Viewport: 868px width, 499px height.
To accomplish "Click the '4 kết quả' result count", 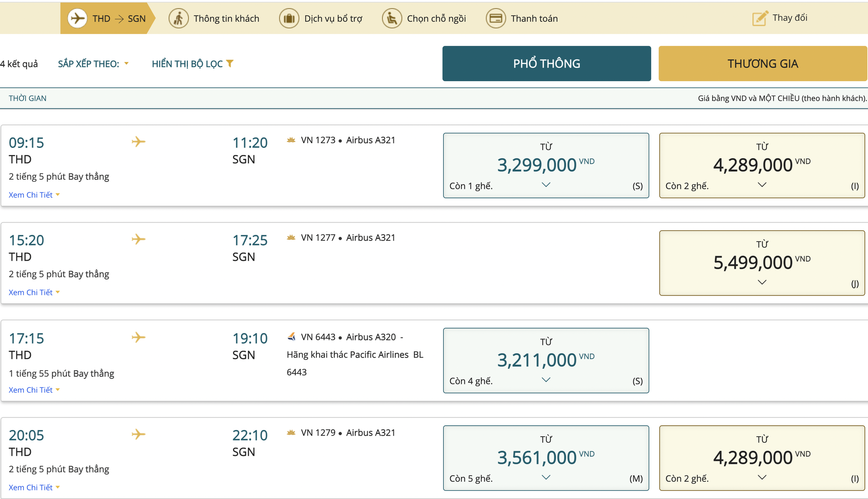I will [x=19, y=64].
